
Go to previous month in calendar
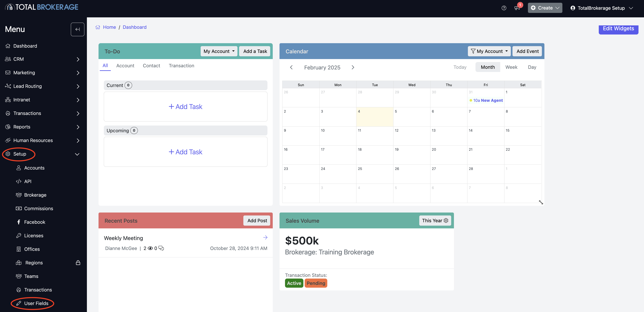(x=291, y=67)
